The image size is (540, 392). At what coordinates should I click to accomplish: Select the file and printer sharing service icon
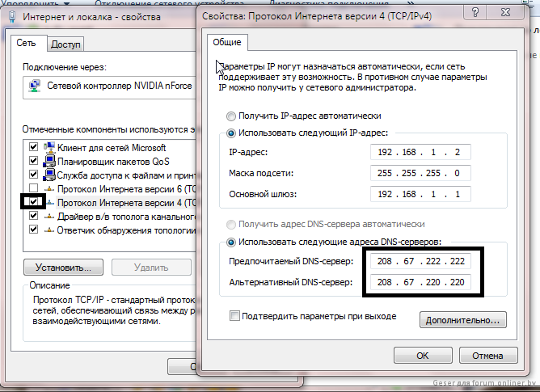point(49,175)
